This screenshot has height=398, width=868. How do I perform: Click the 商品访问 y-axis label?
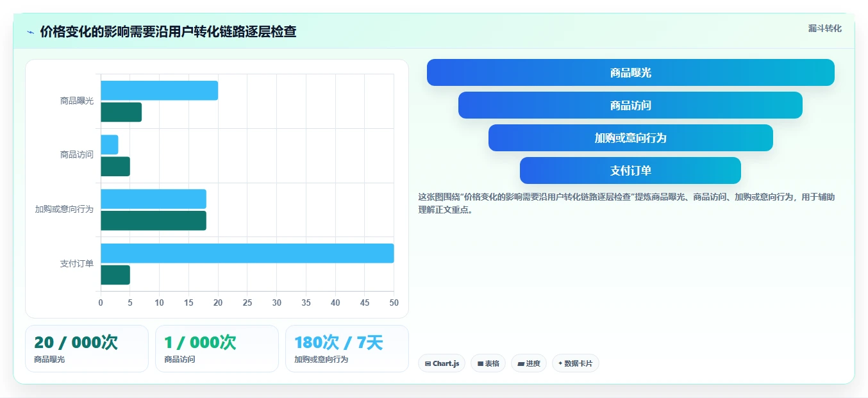click(77, 155)
